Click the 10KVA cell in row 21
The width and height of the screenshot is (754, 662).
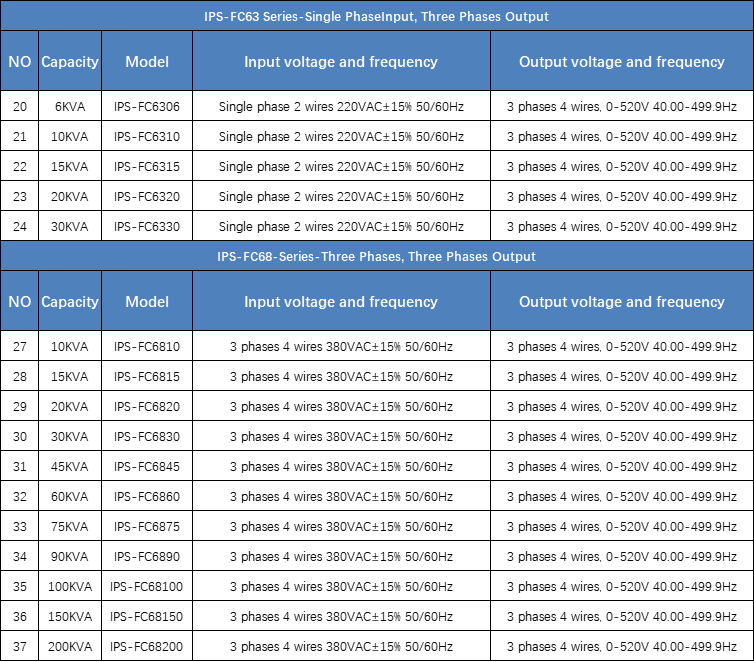70,137
